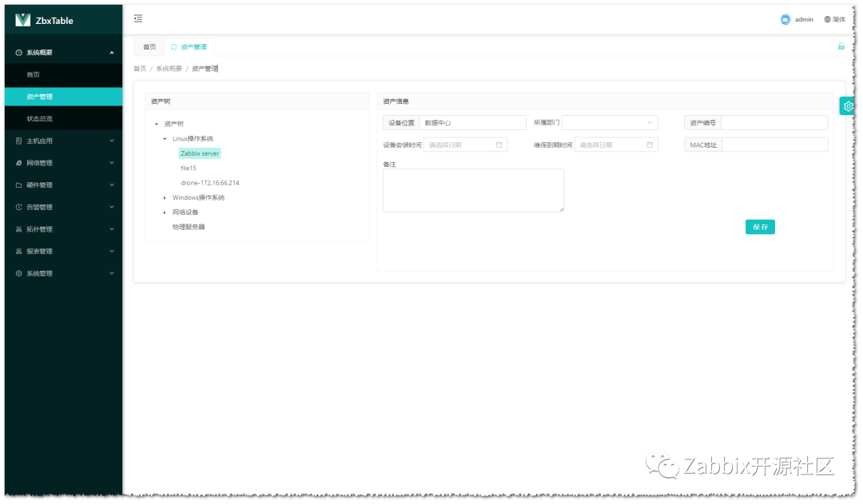Click the 资产编号 input field
The width and height of the screenshot is (863, 504).
point(774,123)
